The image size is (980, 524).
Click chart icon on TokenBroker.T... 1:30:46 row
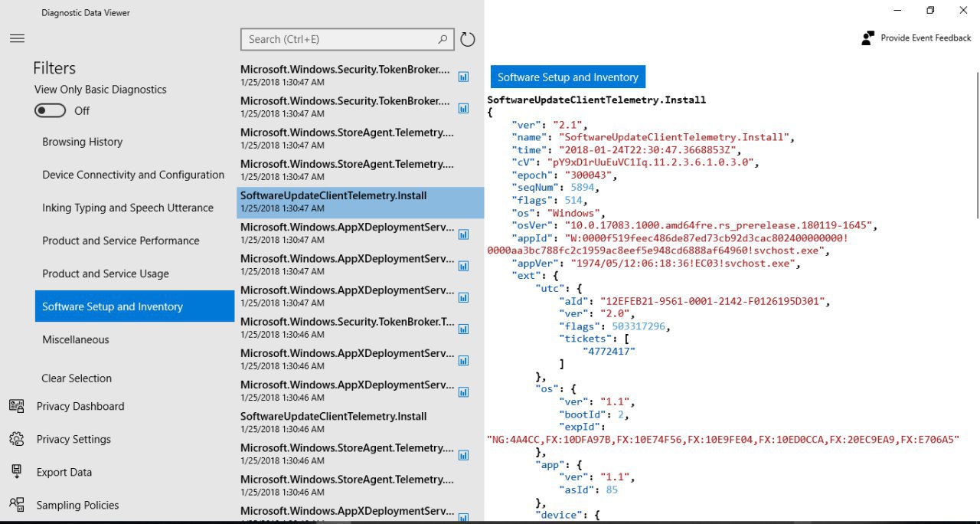click(x=463, y=329)
